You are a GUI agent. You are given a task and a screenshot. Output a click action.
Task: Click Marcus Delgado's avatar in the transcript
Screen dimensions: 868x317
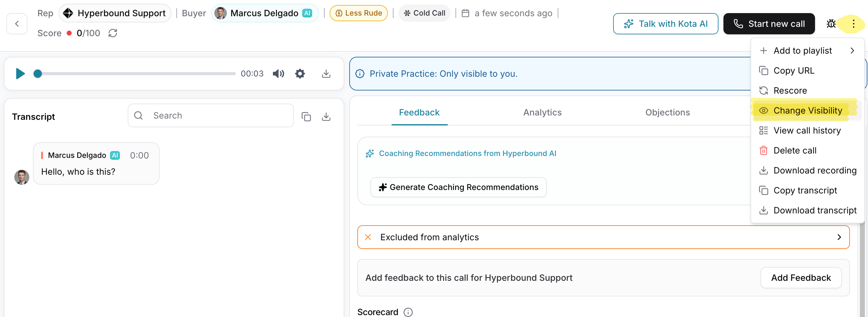21,177
